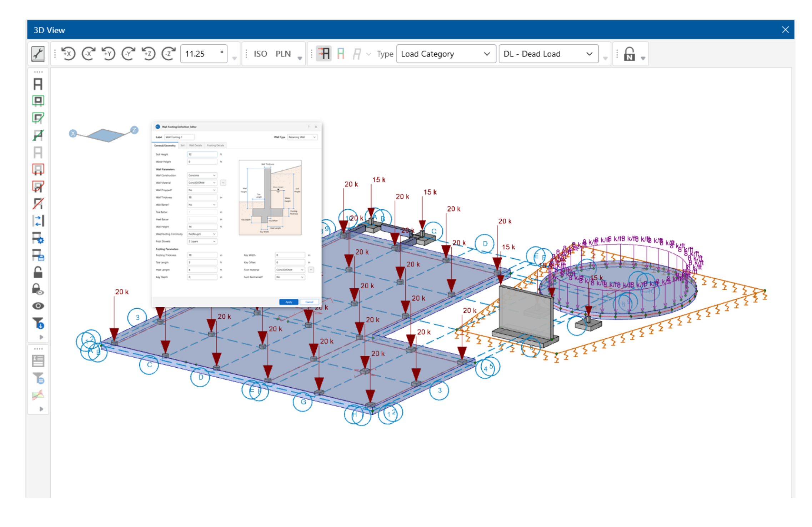Click the Apply button
Screen dimensions: 812x527
(x=288, y=302)
